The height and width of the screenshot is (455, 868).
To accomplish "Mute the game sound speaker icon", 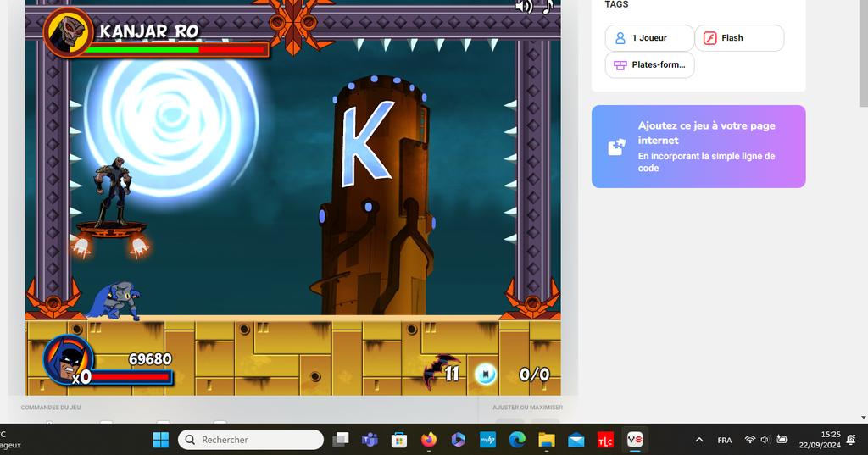I will [x=523, y=7].
